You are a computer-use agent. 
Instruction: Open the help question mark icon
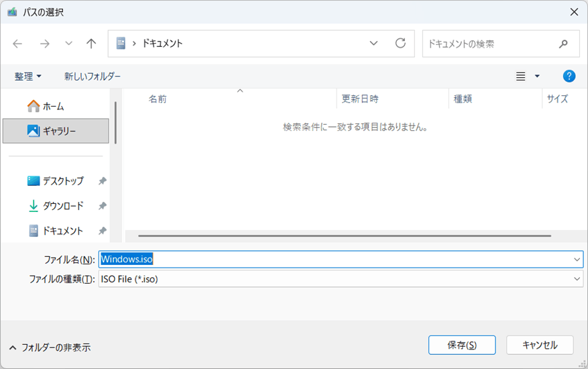pyautogui.click(x=569, y=76)
